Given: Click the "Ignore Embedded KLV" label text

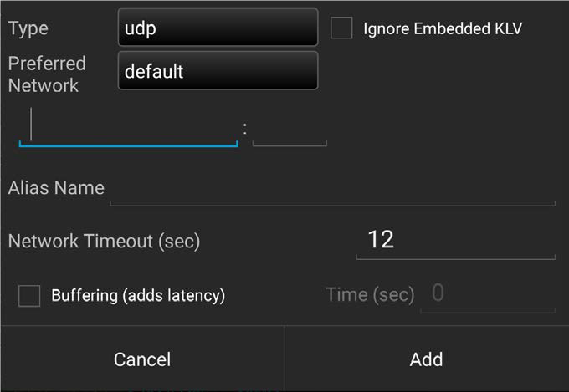Looking at the screenshot, I should 442,28.
